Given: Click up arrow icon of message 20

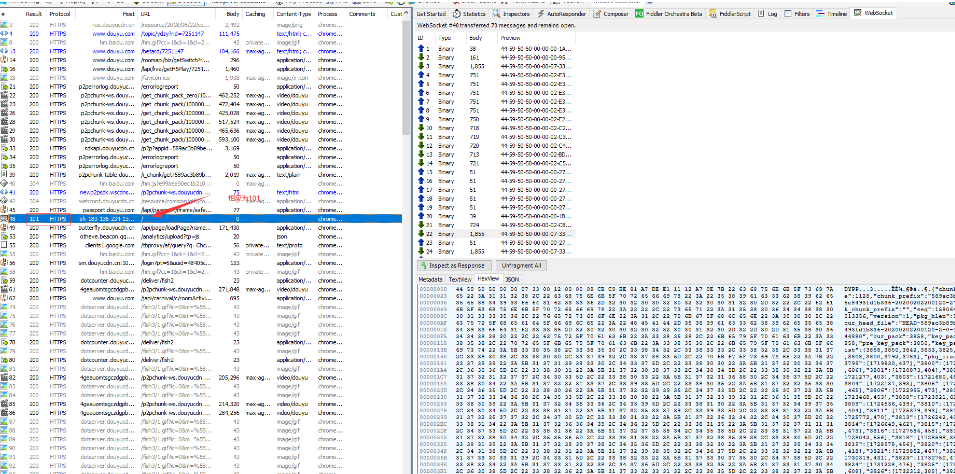Looking at the screenshot, I should 420,216.
